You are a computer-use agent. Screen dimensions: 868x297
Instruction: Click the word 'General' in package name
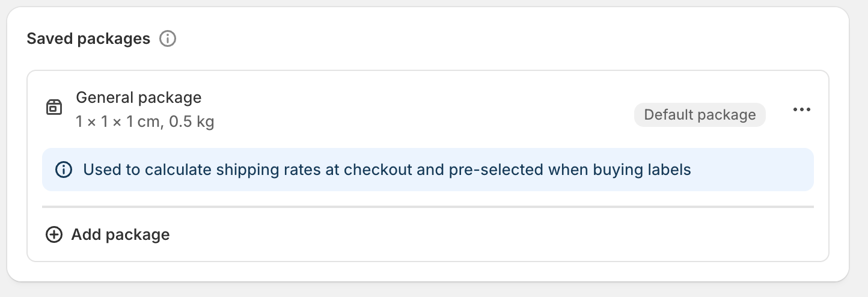pos(105,97)
